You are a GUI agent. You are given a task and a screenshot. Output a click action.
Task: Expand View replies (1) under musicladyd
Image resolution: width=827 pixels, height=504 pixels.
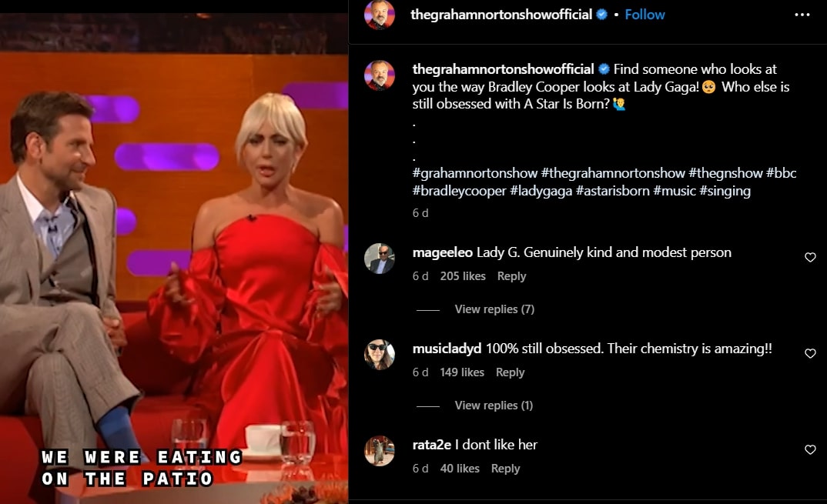click(x=494, y=405)
